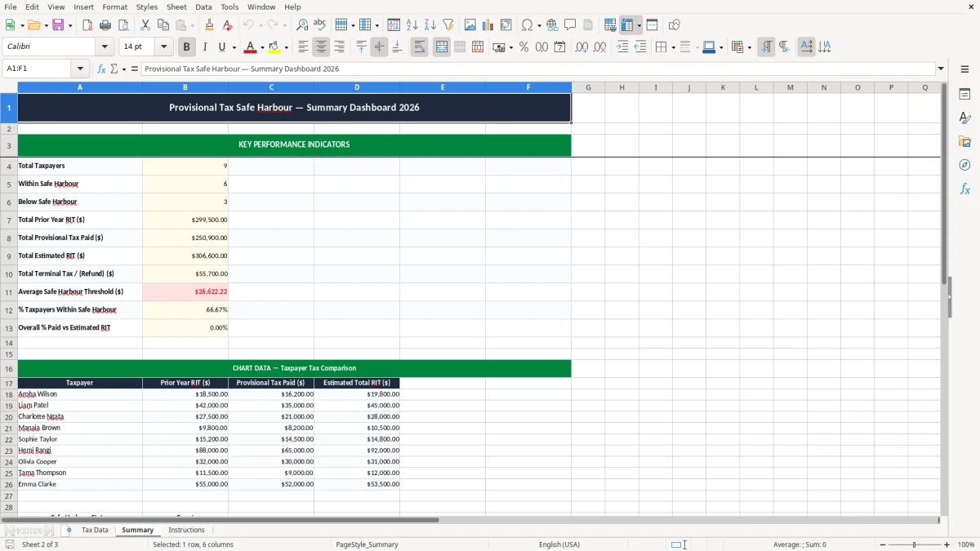
Task: Click the Spelling check icon
Action: click(x=320, y=25)
